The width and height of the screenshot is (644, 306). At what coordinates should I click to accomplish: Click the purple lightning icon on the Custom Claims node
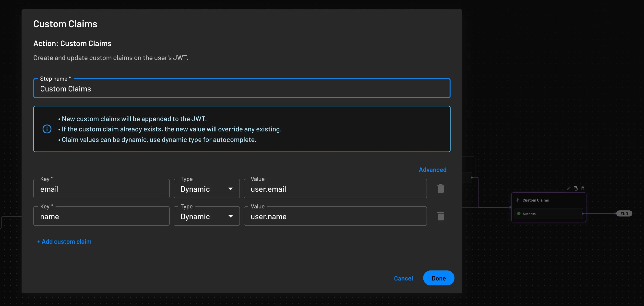517,200
